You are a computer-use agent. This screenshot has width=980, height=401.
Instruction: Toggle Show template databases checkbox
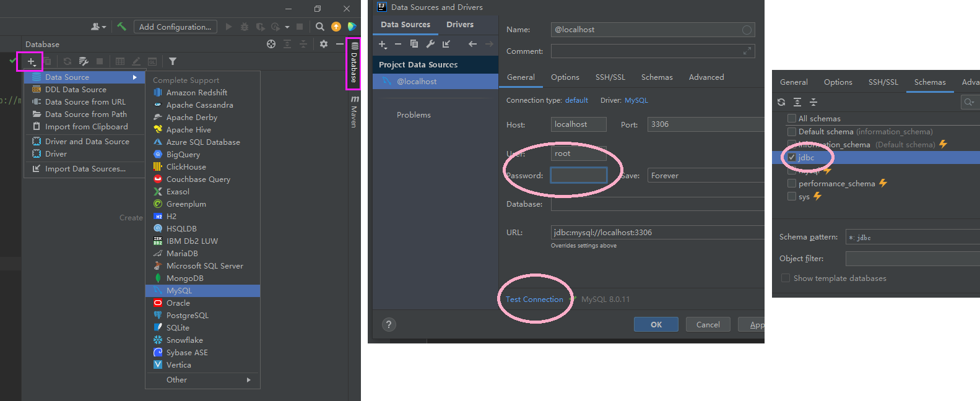(786, 278)
